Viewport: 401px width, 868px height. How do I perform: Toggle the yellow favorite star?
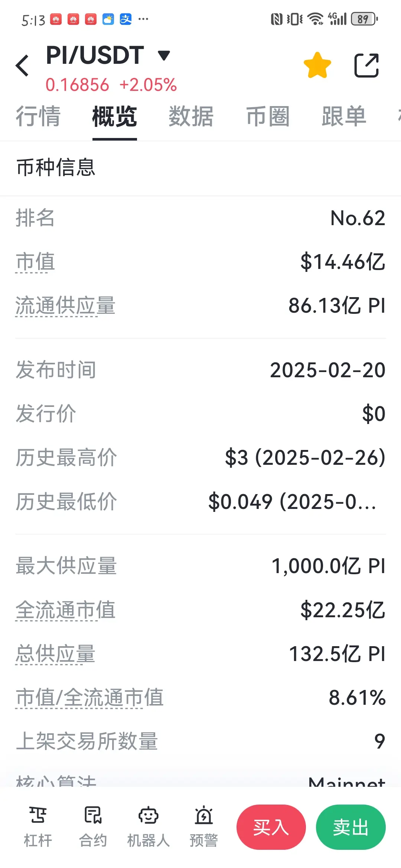(317, 65)
